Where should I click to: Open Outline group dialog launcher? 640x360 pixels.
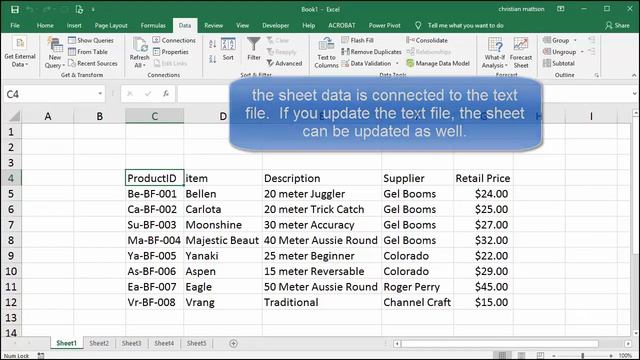[597, 75]
